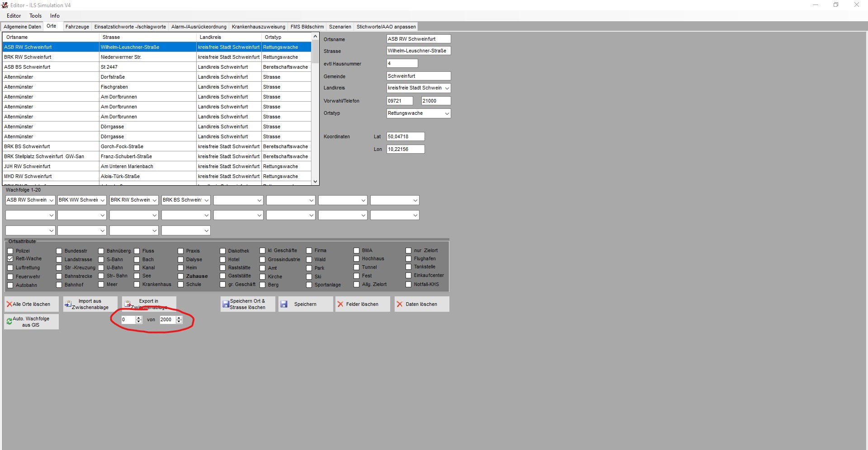The width and height of the screenshot is (868, 450).
Task: Open the Tools menu
Action: tap(35, 16)
